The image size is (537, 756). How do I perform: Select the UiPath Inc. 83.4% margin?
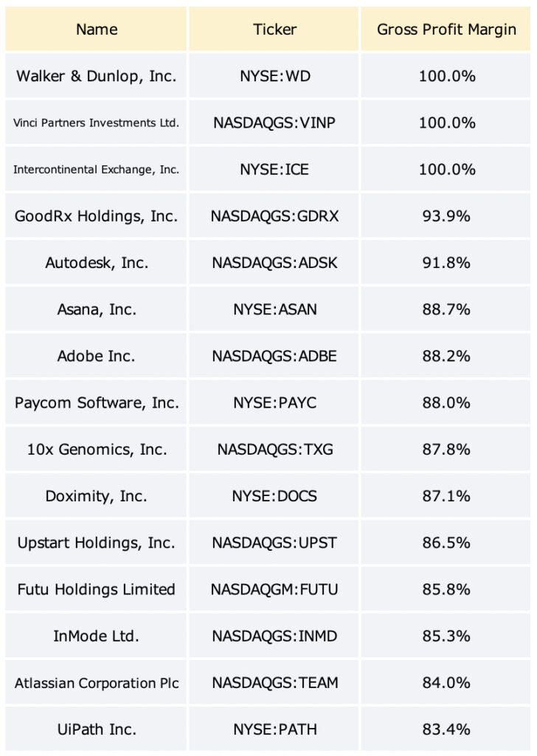446,729
